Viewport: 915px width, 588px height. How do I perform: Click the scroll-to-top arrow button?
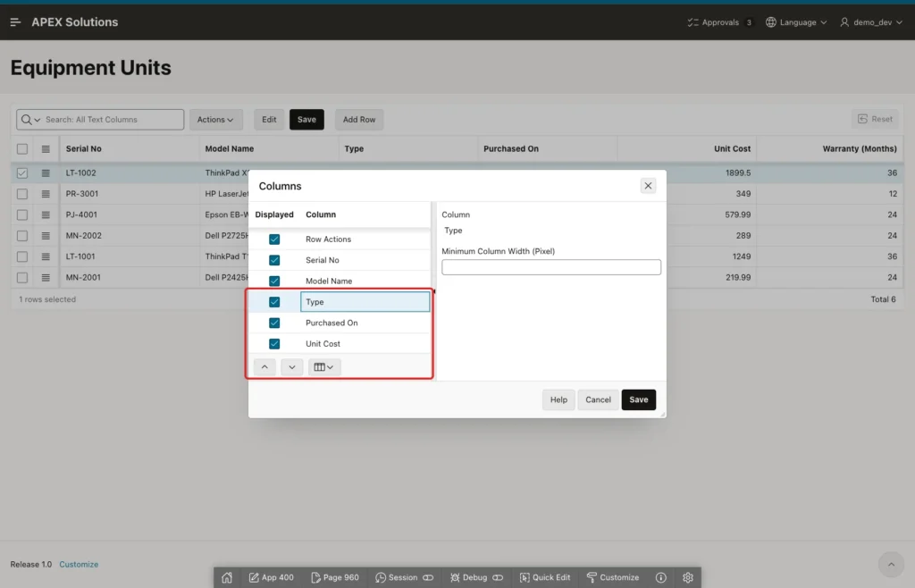(891, 564)
